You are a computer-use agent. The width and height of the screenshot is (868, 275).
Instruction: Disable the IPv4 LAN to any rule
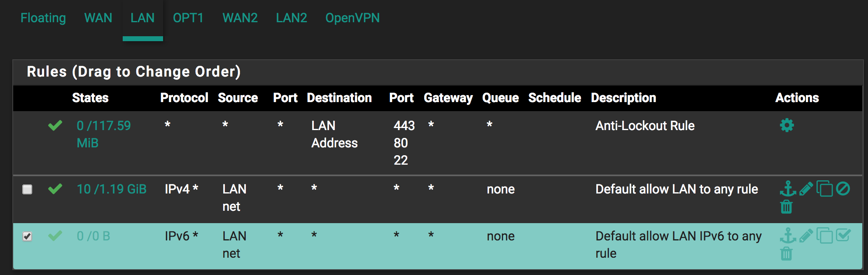[x=843, y=189]
